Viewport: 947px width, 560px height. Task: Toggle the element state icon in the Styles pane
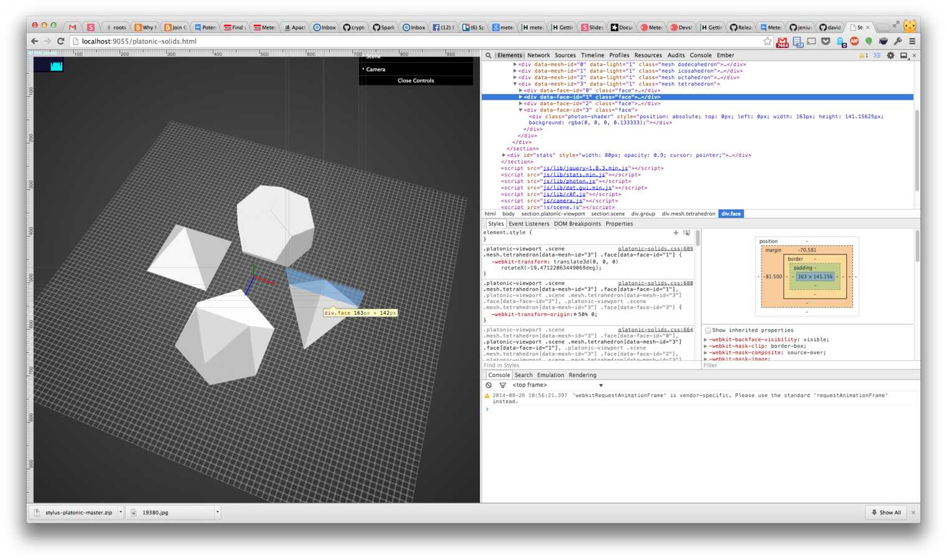686,233
